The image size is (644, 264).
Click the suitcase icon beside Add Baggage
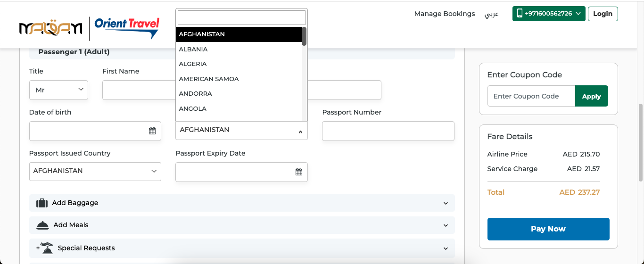tap(42, 203)
